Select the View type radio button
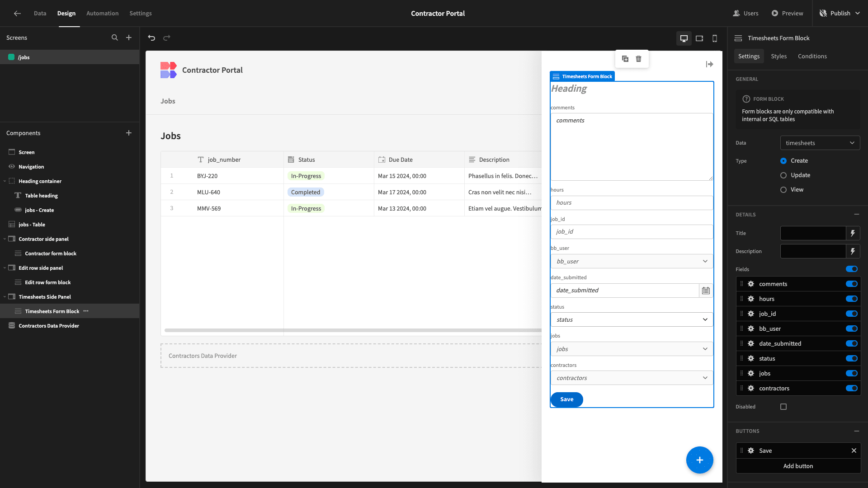This screenshot has width=868, height=488. pyautogui.click(x=783, y=190)
